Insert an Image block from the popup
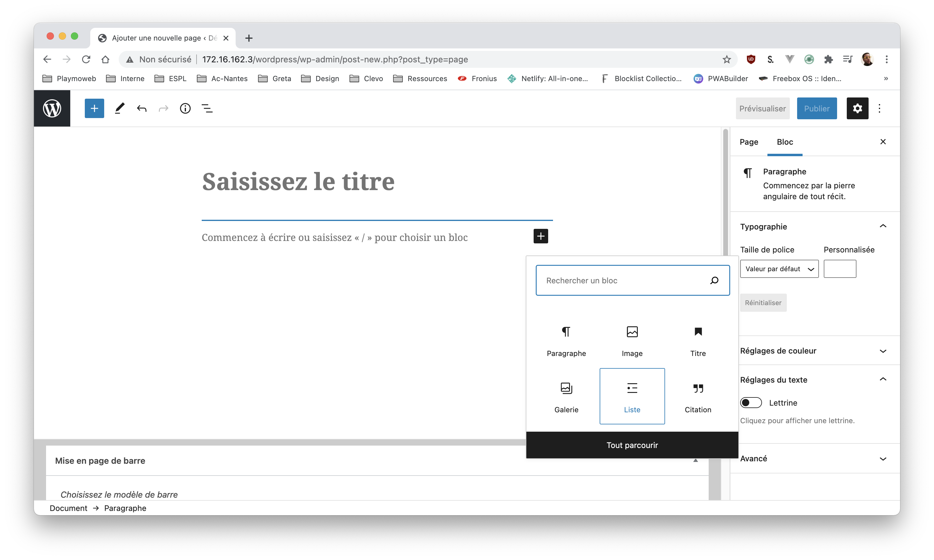 [632, 340]
